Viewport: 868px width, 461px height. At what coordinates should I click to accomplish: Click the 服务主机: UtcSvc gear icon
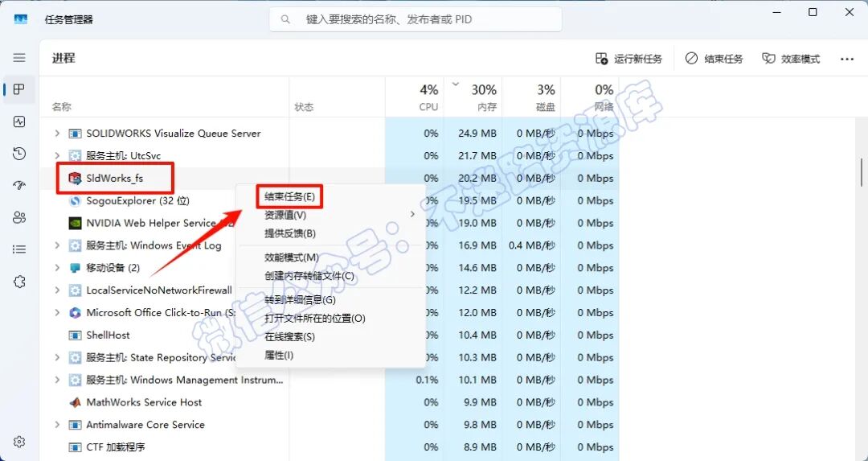[74, 156]
